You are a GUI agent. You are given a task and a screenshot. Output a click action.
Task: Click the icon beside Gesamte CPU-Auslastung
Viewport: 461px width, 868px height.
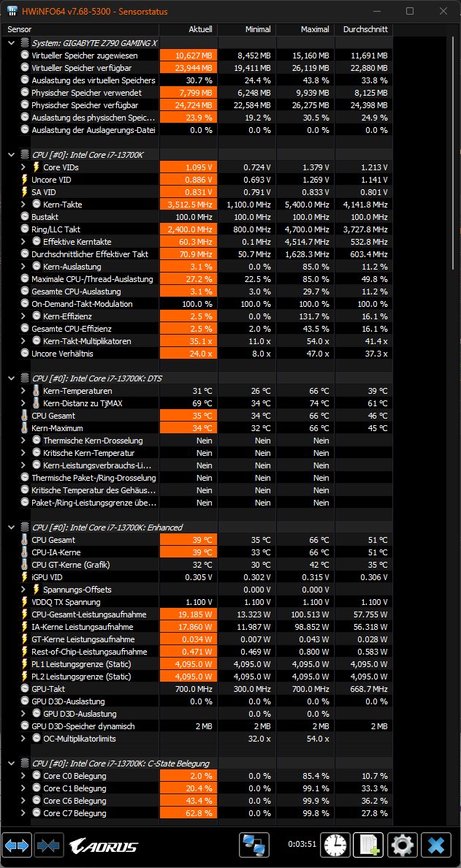pos(25,292)
